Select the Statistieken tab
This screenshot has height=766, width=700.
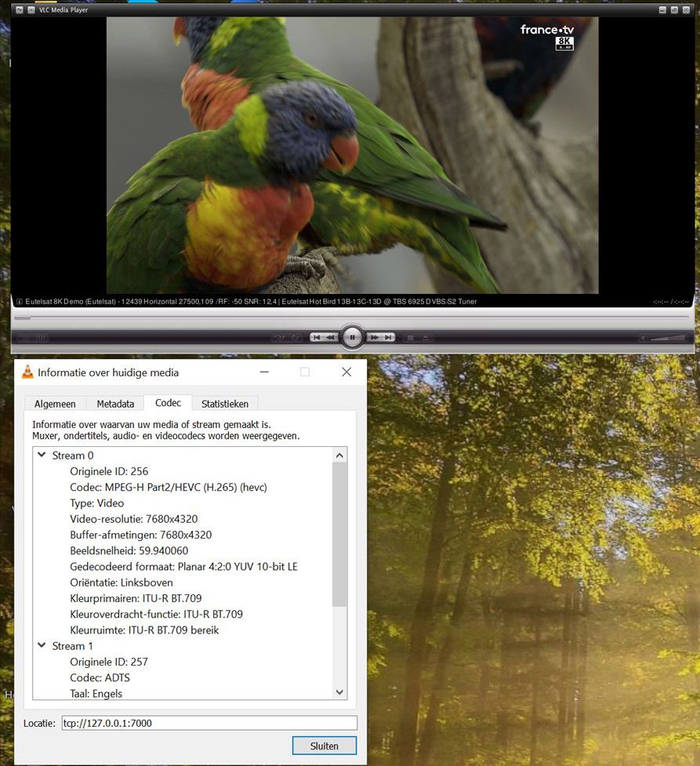pyautogui.click(x=225, y=404)
